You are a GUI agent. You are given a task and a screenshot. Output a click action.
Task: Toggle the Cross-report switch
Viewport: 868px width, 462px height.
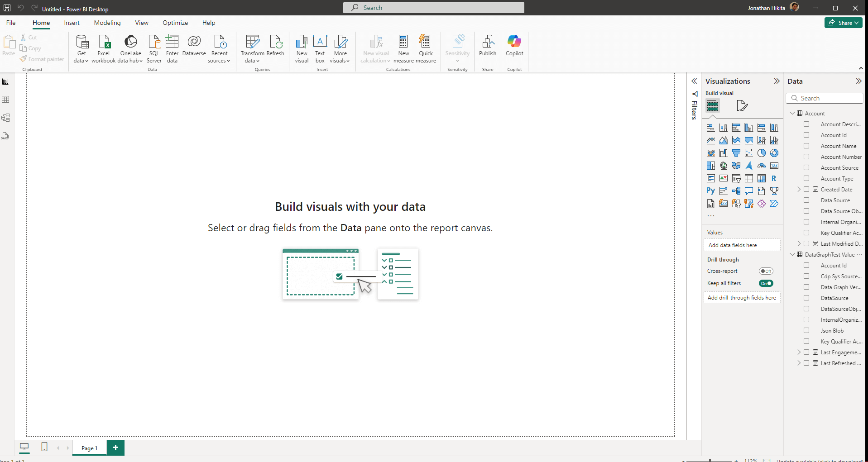point(766,271)
